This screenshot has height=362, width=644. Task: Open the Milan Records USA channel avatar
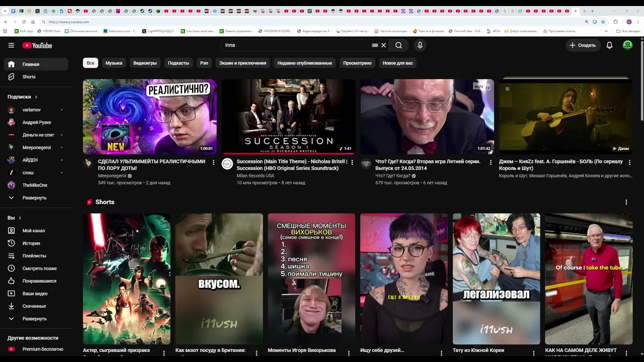point(227,164)
